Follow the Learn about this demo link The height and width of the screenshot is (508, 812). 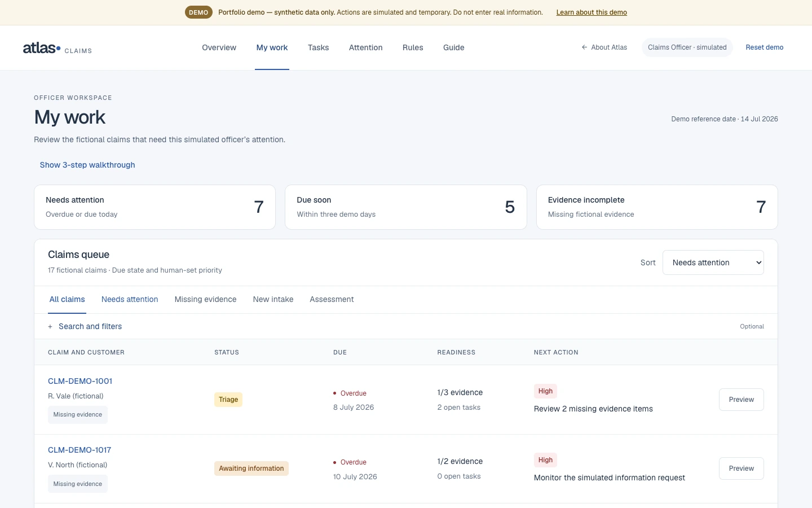click(592, 12)
